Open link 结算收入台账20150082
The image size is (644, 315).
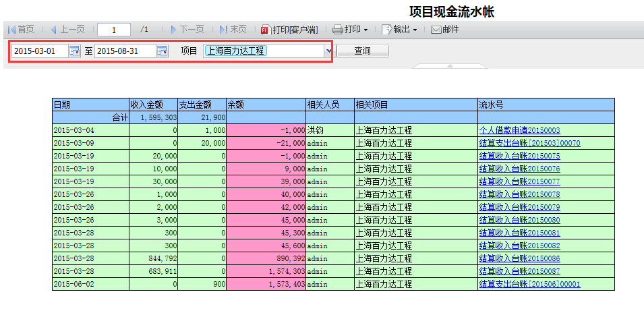[519, 246]
